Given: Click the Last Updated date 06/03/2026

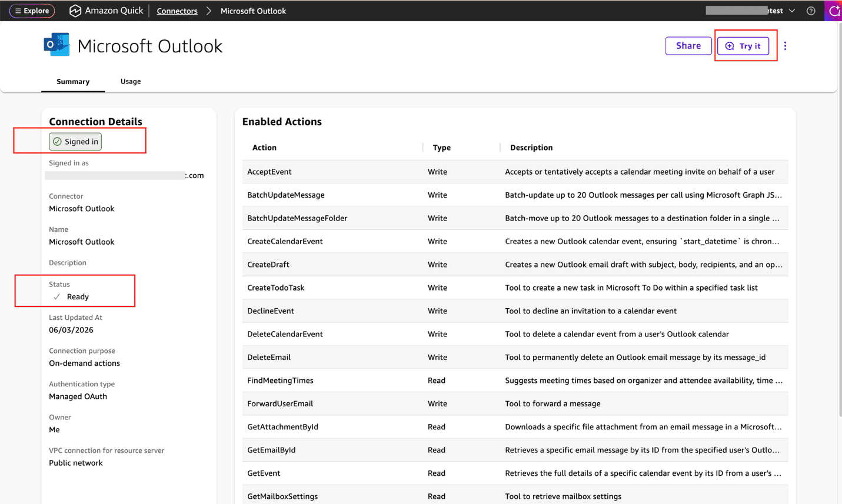Looking at the screenshot, I should [71, 330].
